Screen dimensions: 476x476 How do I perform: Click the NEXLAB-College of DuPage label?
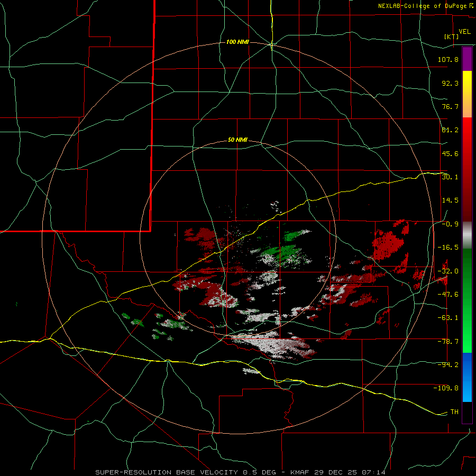tap(425, 6)
